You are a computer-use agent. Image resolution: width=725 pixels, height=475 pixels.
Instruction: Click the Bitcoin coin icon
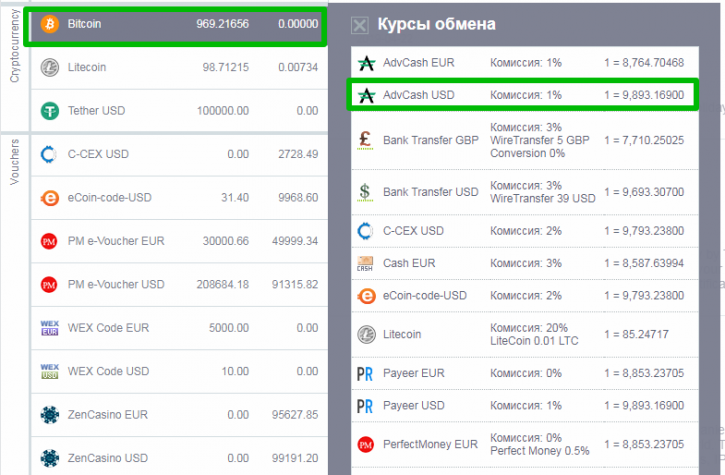(x=49, y=24)
